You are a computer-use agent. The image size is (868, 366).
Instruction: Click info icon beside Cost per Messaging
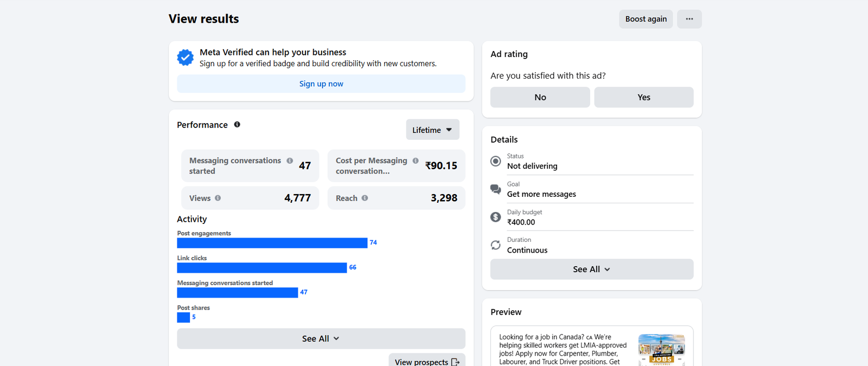point(416,161)
